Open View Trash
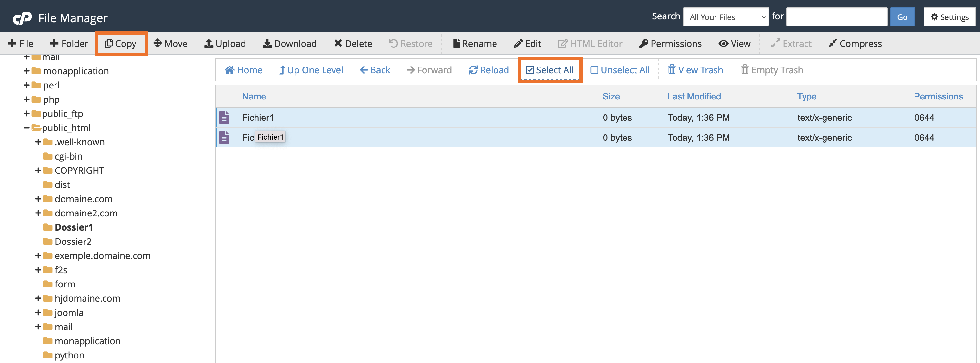Screen dimensions: 980x363 point(695,70)
